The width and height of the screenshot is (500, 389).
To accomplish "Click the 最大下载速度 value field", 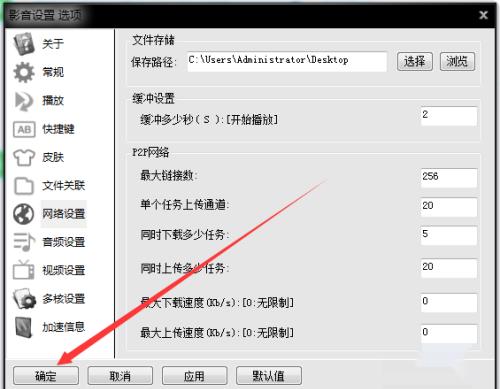I will [449, 303].
